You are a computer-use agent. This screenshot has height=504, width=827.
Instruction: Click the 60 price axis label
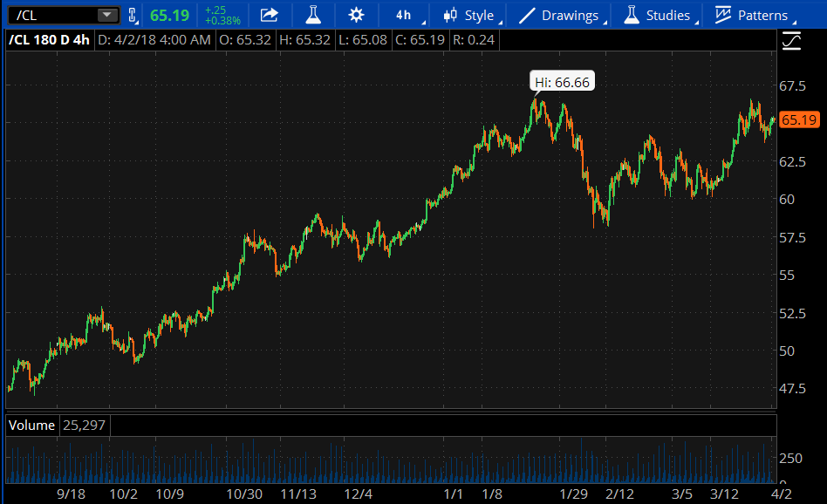(786, 200)
